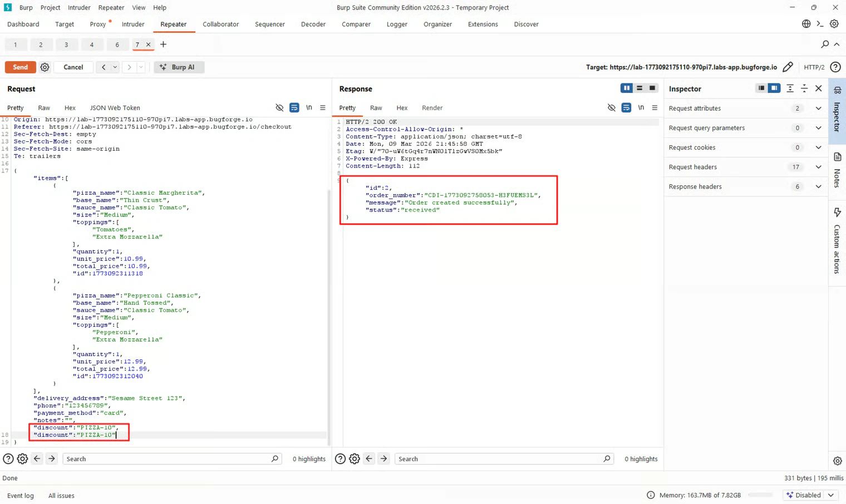Open the previous request history dropdown
The height and width of the screenshot is (504, 846).
(115, 67)
